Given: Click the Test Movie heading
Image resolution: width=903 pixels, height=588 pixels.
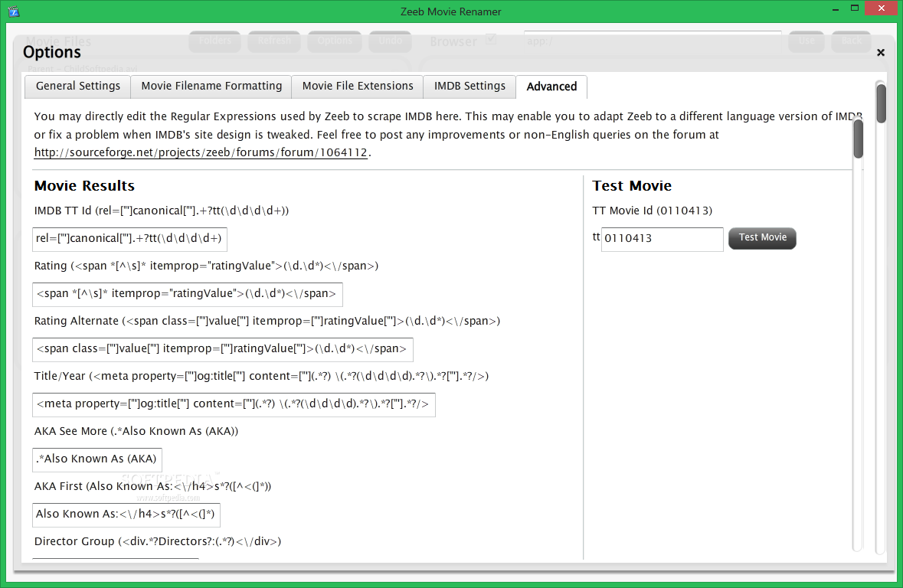Looking at the screenshot, I should click(x=632, y=186).
